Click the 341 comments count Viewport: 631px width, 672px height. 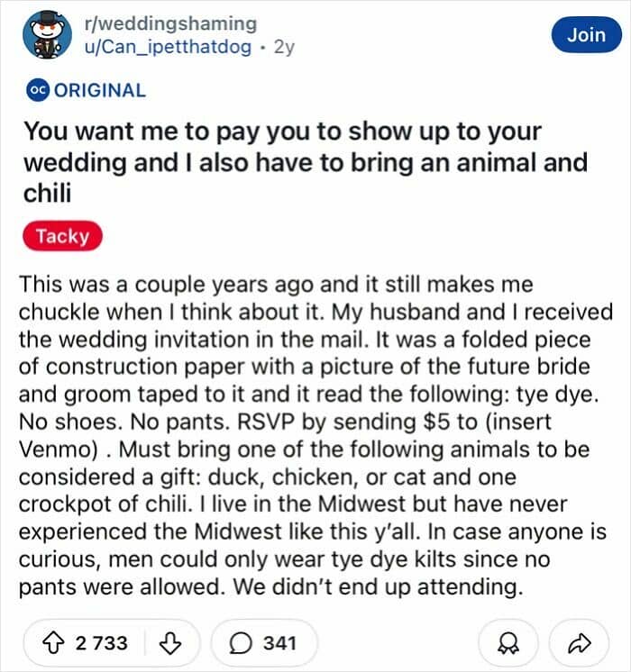[279, 643]
